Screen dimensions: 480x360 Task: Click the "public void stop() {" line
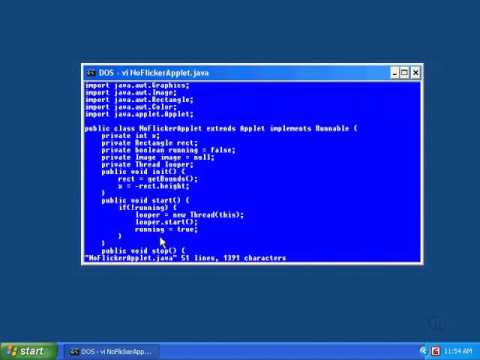point(143,251)
